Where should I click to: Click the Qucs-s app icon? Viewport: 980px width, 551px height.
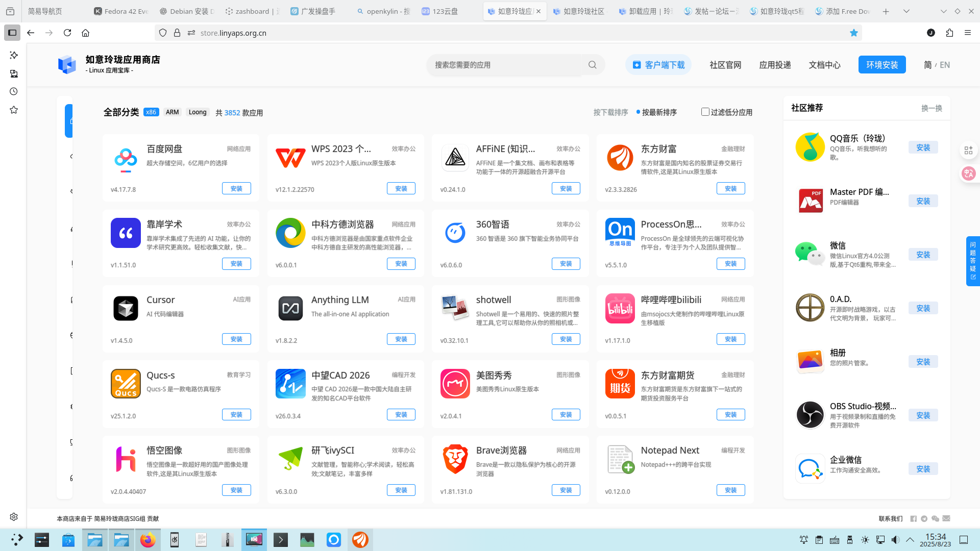[126, 384]
